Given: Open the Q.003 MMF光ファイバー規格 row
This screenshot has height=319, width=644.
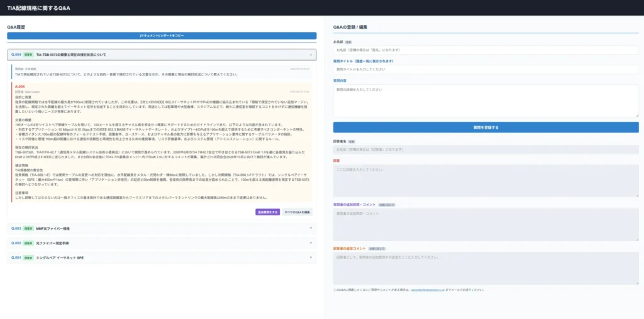Looking at the screenshot, I should (162, 229).
